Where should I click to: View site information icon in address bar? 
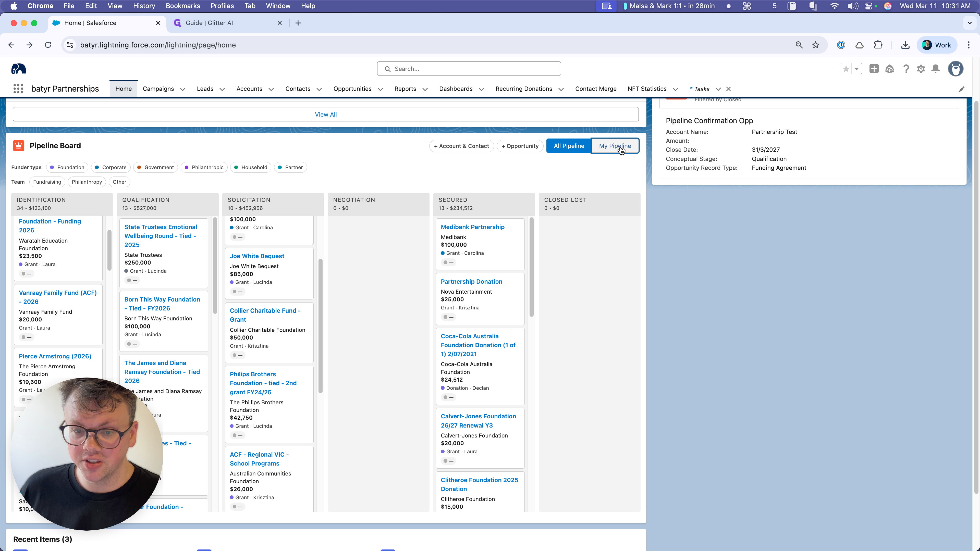[x=70, y=45]
